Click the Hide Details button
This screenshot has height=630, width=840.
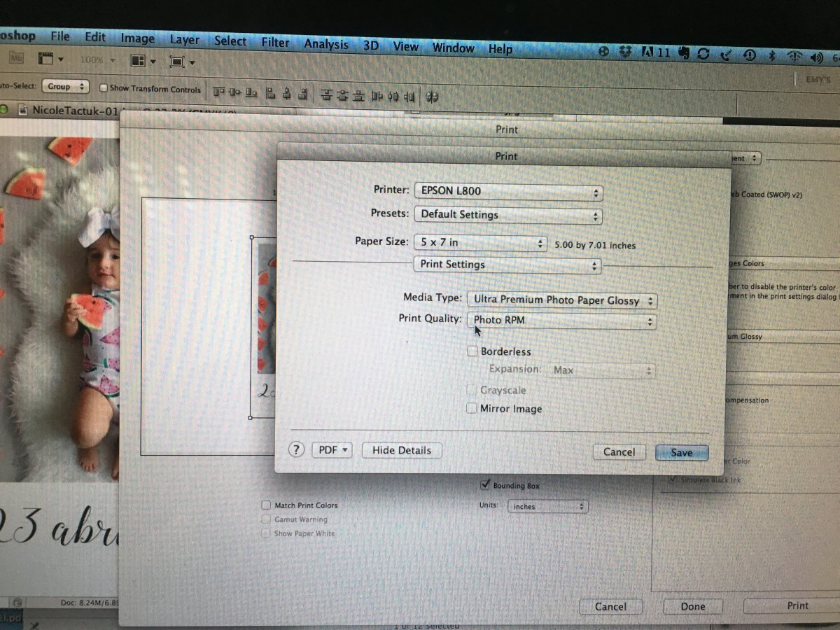tap(401, 450)
